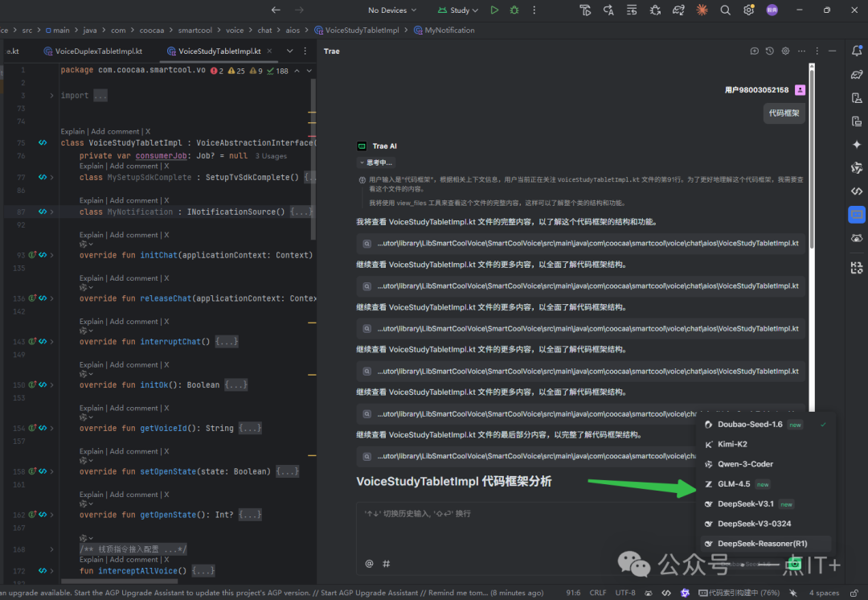This screenshot has height=600, width=868.
Task: Click Add comment above class MyNotification
Action: [134, 200]
